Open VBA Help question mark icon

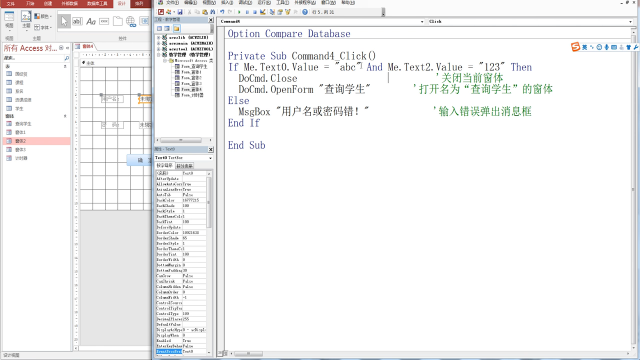(x=304, y=12)
